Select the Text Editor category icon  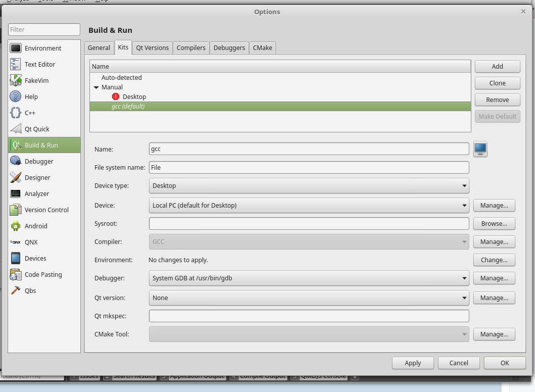click(16, 65)
